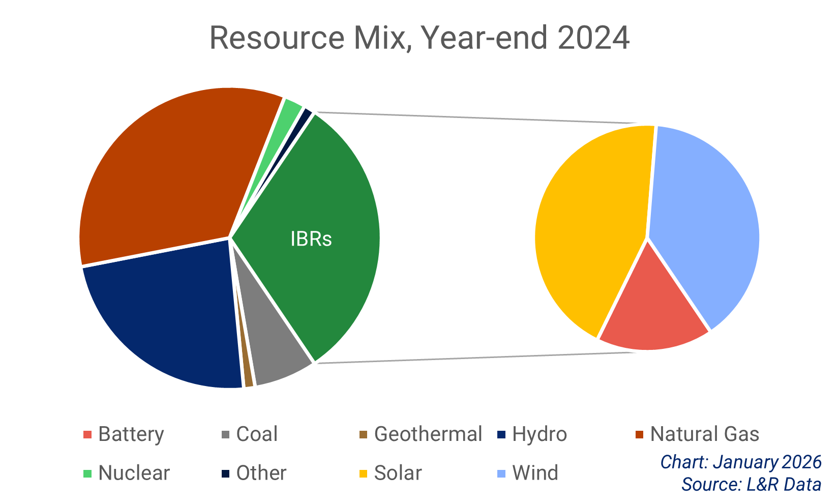Expand the IBRs pie slice
This screenshot has height=504, width=839.
pyautogui.click(x=310, y=239)
